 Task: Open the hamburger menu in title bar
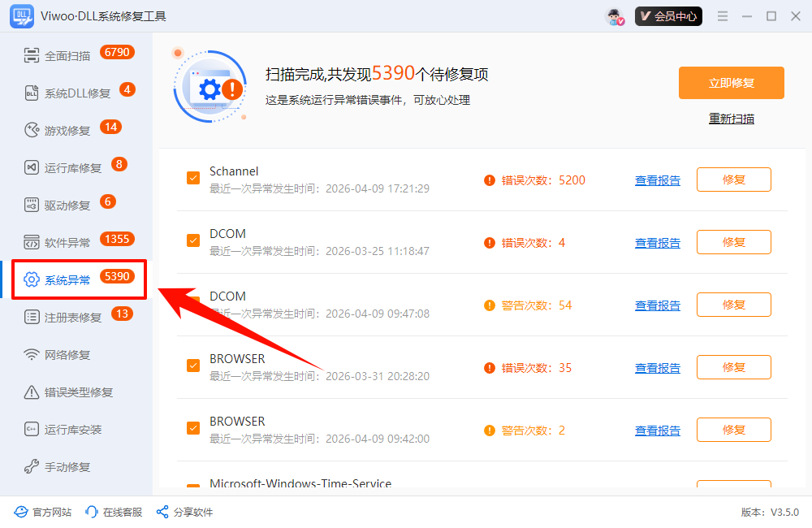723,16
